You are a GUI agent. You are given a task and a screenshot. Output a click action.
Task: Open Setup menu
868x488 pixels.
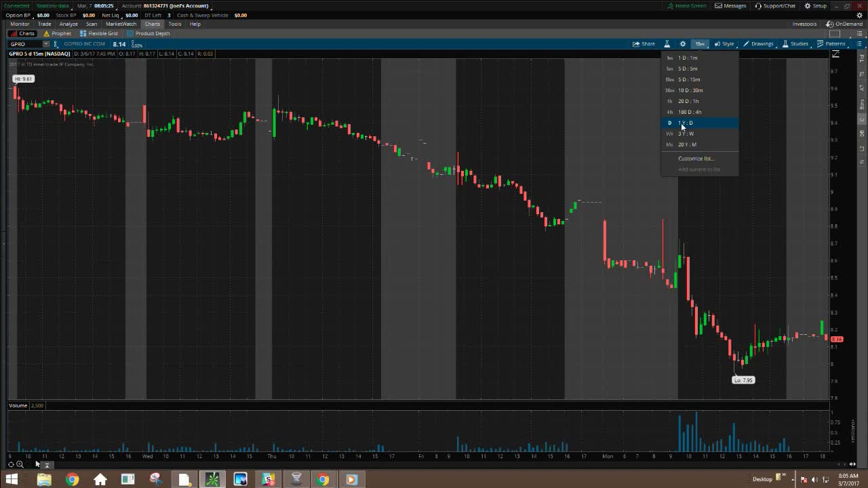pos(816,5)
